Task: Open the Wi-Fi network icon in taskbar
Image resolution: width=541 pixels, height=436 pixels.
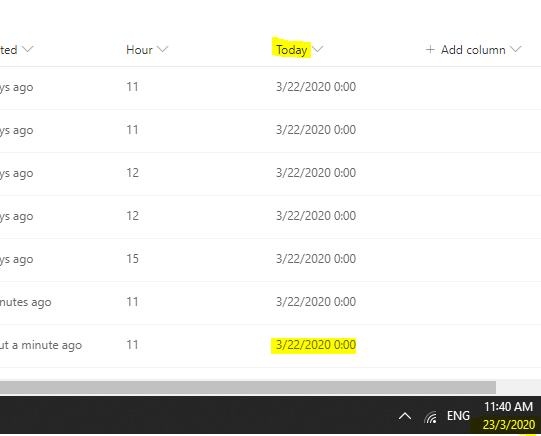Action: pyautogui.click(x=431, y=417)
